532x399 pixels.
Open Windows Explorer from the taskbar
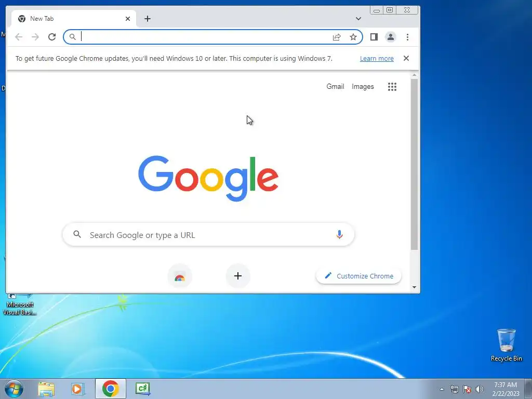pos(46,389)
